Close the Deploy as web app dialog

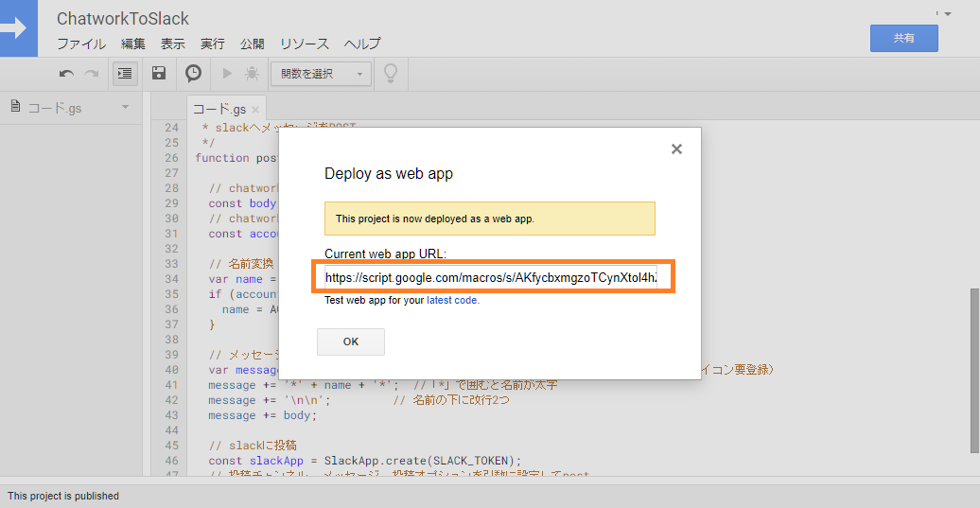(676, 149)
